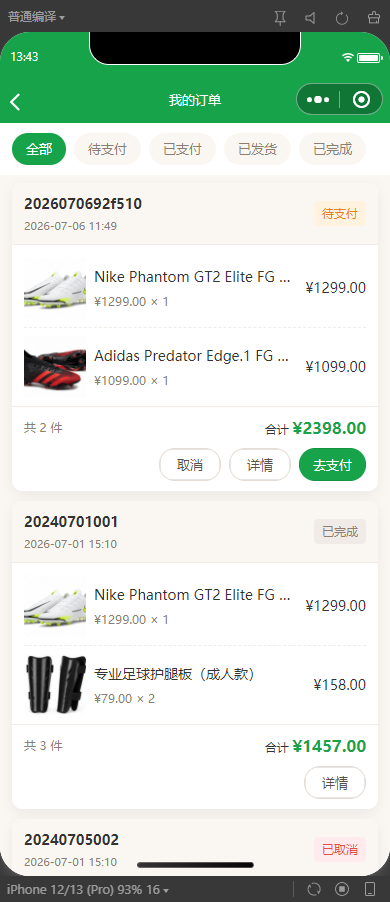
Task: Click the phone device icon at bottom right
Action: tap(370, 889)
